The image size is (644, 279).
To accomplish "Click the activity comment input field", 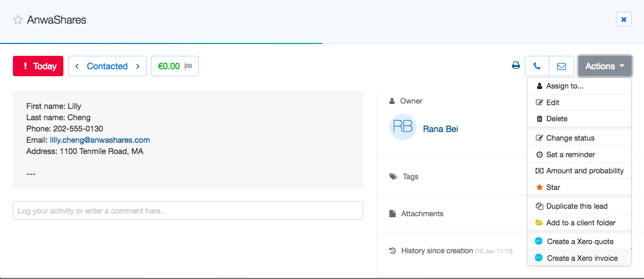I will tap(188, 211).
